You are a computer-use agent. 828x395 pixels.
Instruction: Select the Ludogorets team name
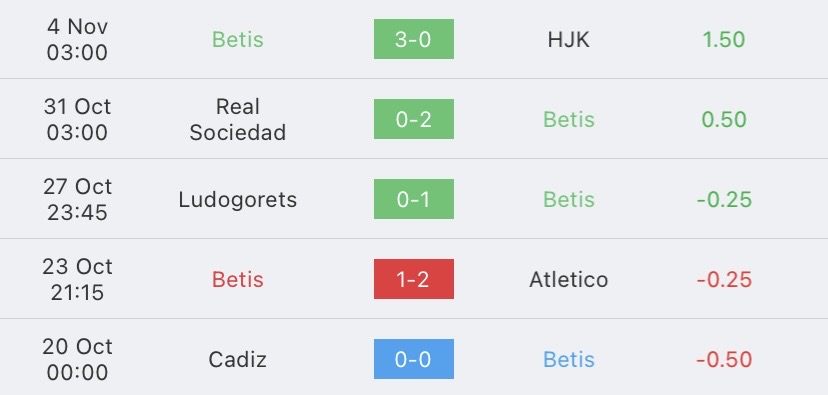238,200
